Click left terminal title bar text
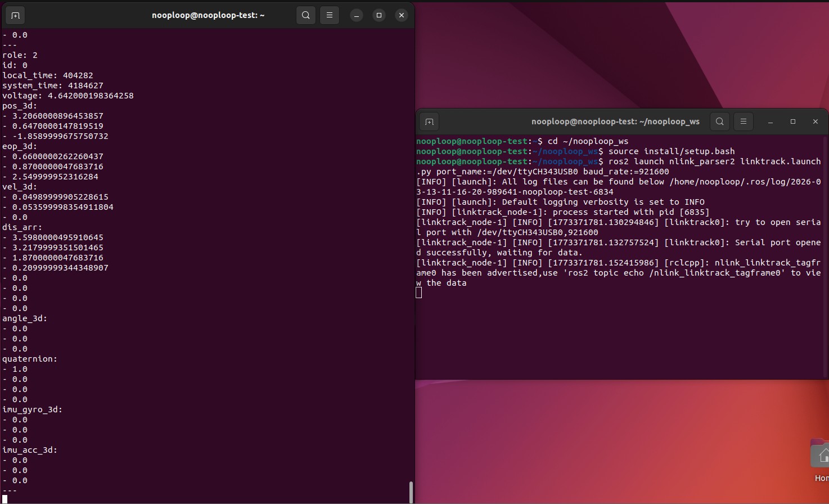Viewport: 829px width, 504px height. coord(208,15)
